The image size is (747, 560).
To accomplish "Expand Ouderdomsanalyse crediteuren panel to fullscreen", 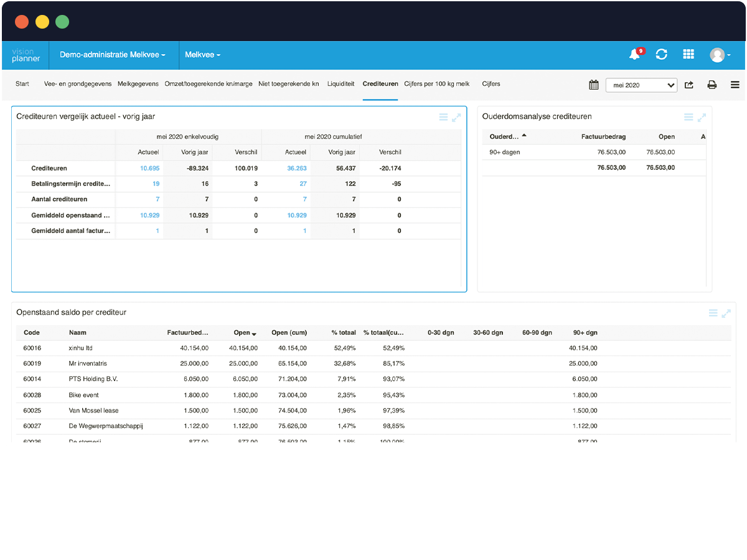I will click(702, 117).
